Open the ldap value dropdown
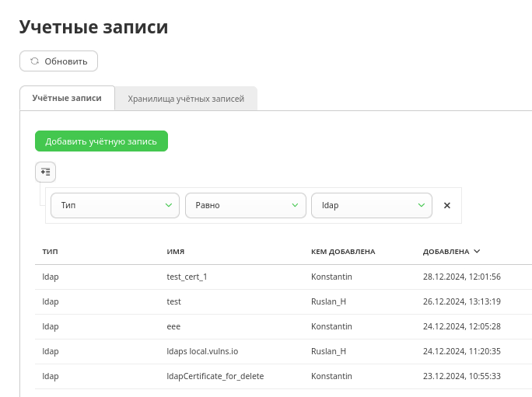The width and height of the screenshot is (532, 397). (x=372, y=205)
